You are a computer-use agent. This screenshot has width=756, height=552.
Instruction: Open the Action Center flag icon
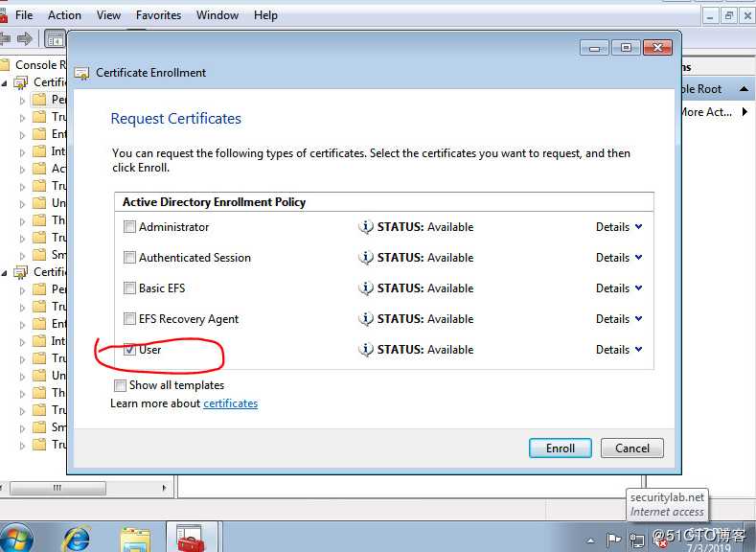613,540
